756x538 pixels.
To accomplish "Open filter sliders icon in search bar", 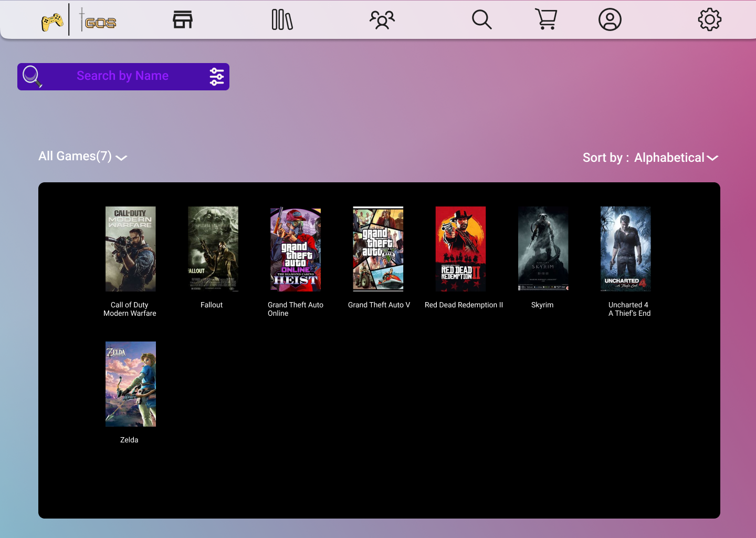I will point(217,77).
